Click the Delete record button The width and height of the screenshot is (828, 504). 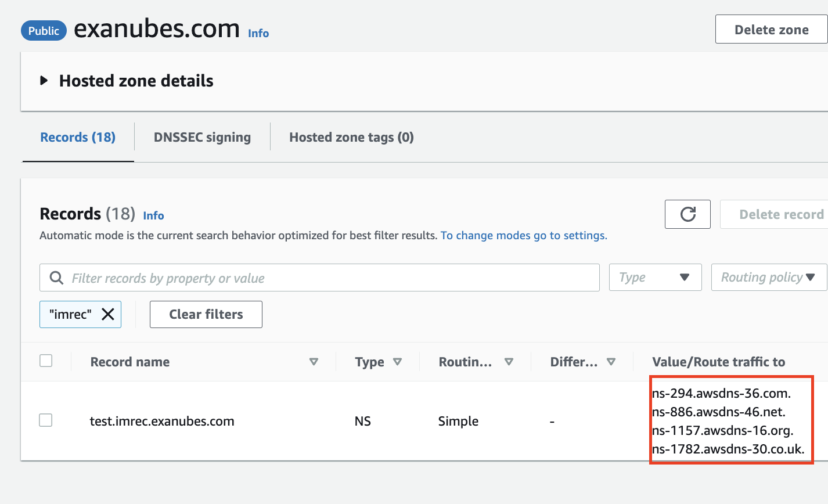click(x=775, y=214)
